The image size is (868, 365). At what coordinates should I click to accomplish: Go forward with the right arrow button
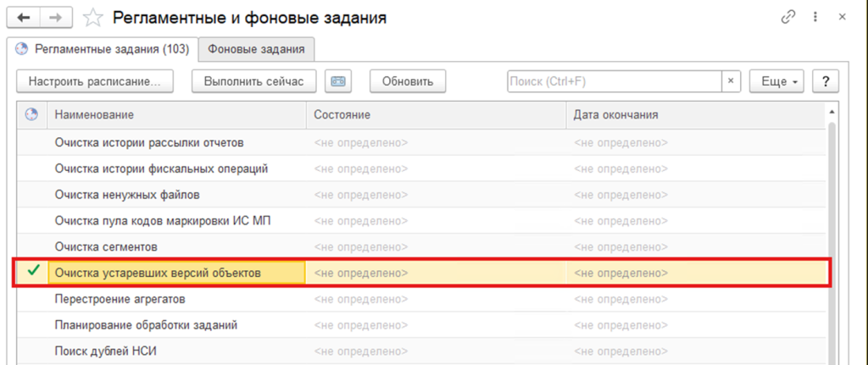[56, 17]
